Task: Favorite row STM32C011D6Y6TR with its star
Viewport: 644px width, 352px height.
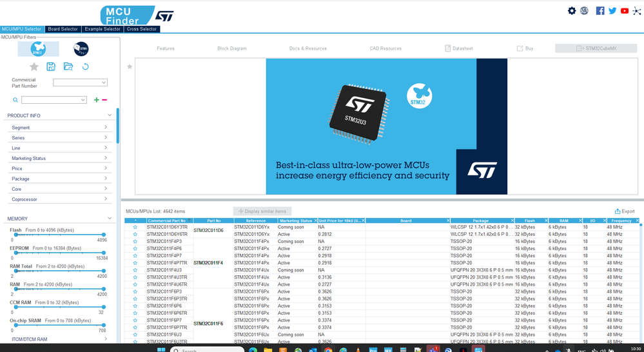Action: click(x=135, y=234)
